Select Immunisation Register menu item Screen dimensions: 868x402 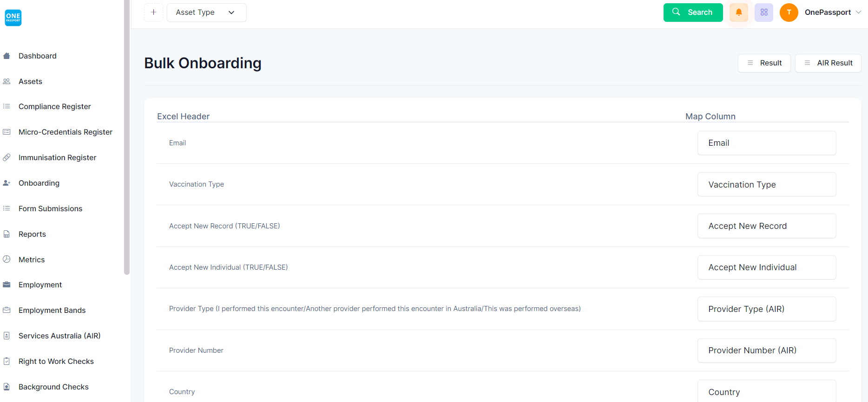point(58,157)
